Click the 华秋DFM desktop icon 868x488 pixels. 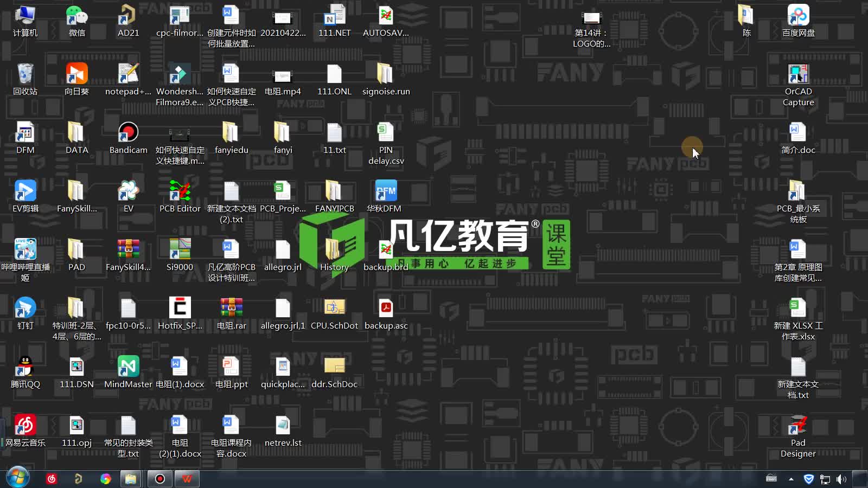pyautogui.click(x=386, y=192)
